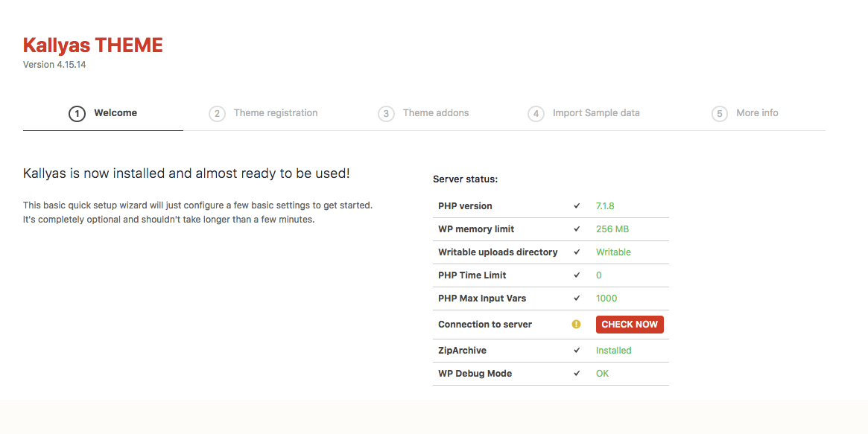Open the Welcome tab
Screen dimensions: 868x434
[x=103, y=114]
